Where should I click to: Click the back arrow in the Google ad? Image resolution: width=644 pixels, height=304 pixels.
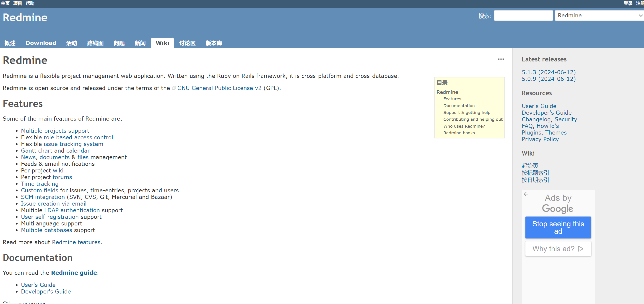tap(526, 194)
